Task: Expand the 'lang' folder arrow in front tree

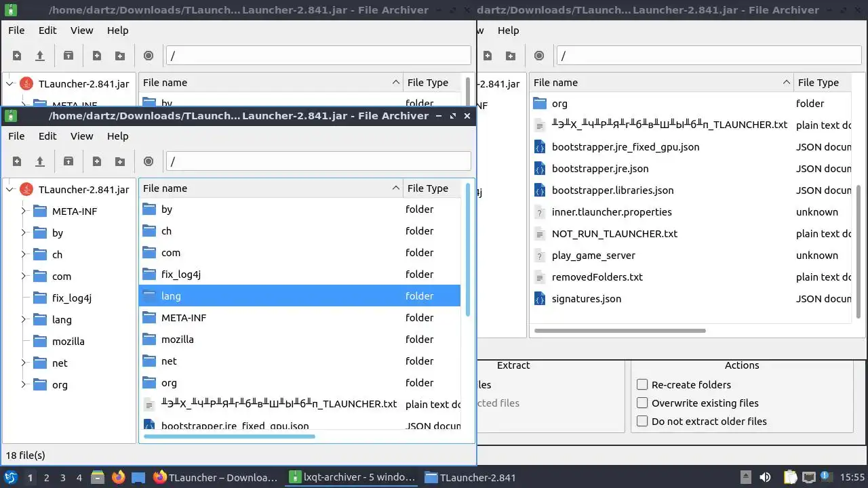Action: point(24,320)
